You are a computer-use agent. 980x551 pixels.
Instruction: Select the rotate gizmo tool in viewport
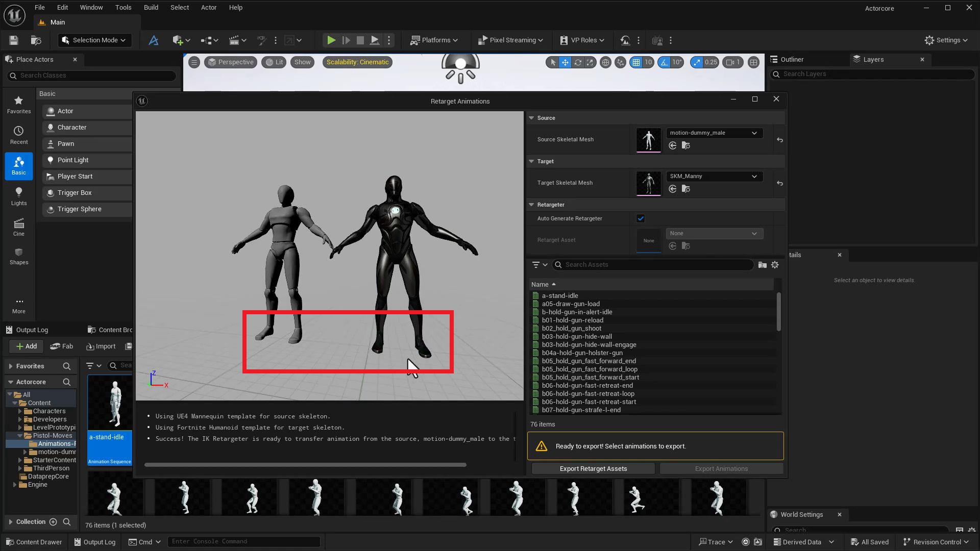(578, 62)
